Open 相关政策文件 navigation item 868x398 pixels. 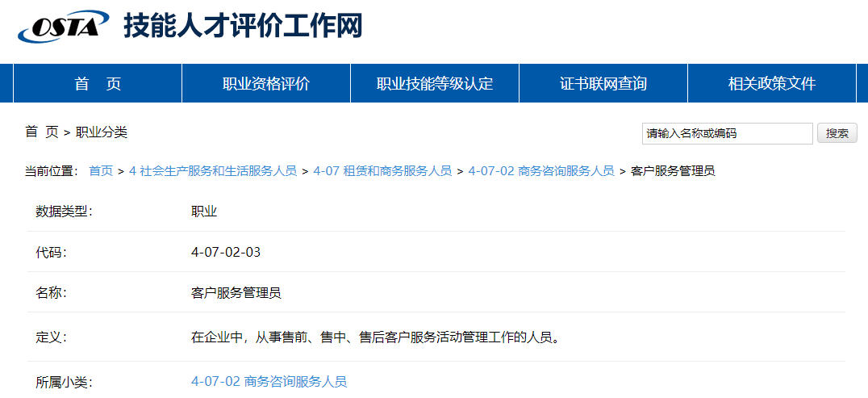[x=772, y=84]
